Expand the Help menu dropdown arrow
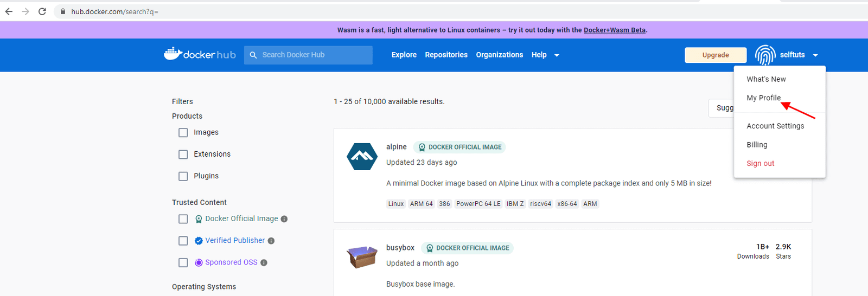 coord(557,55)
